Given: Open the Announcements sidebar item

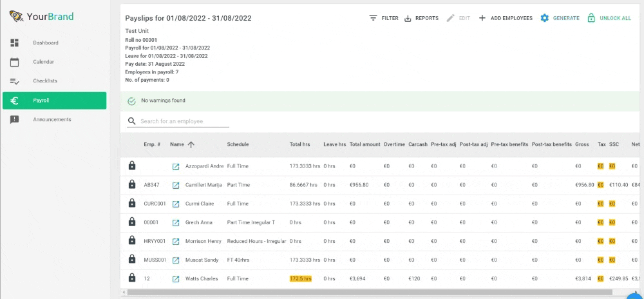Looking at the screenshot, I should click(54, 119).
